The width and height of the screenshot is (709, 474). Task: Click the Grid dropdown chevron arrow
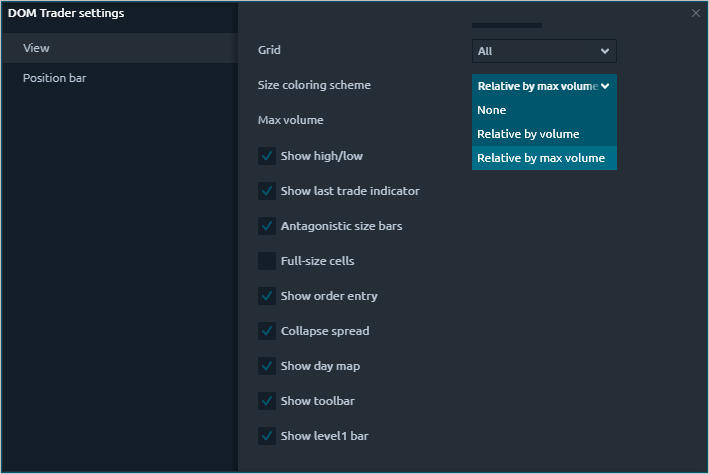pos(605,51)
